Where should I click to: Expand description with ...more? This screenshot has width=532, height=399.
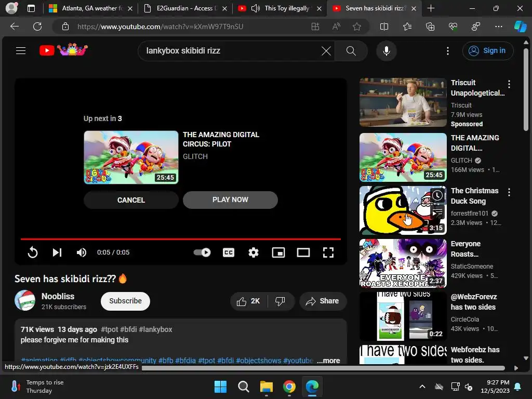coord(328,361)
